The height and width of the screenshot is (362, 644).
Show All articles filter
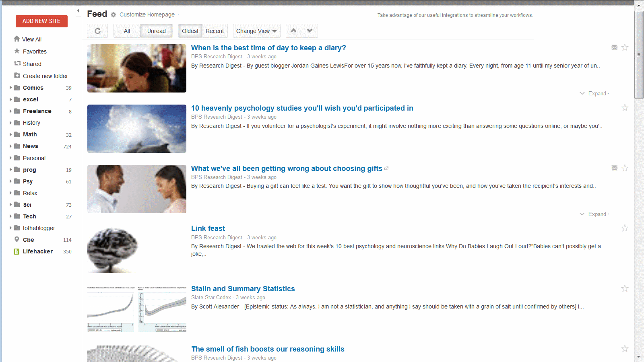127,31
